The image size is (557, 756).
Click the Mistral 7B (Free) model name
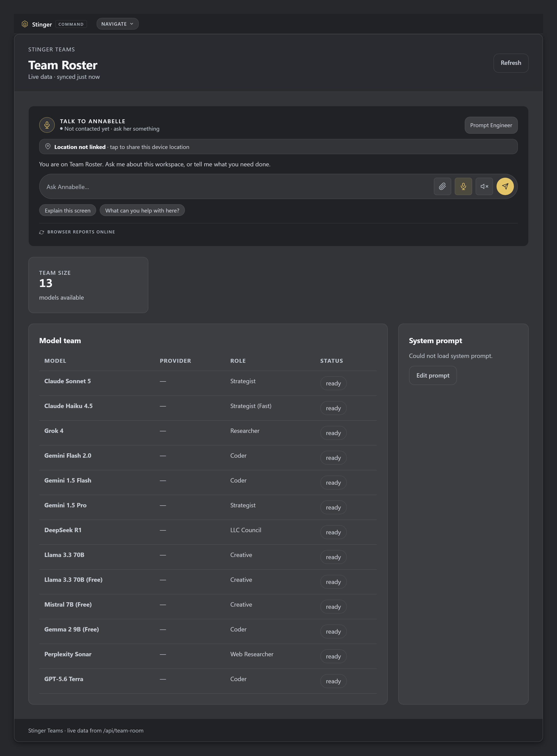(x=68, y=604)
